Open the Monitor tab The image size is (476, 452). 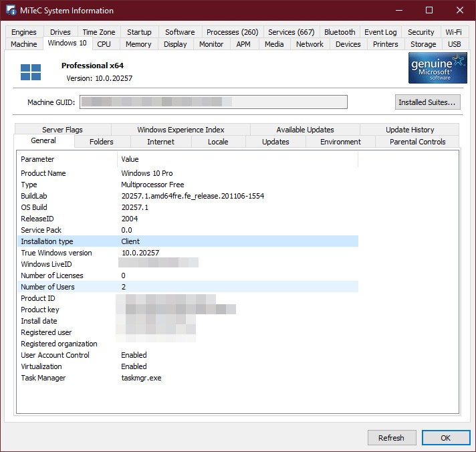(211, 44)
